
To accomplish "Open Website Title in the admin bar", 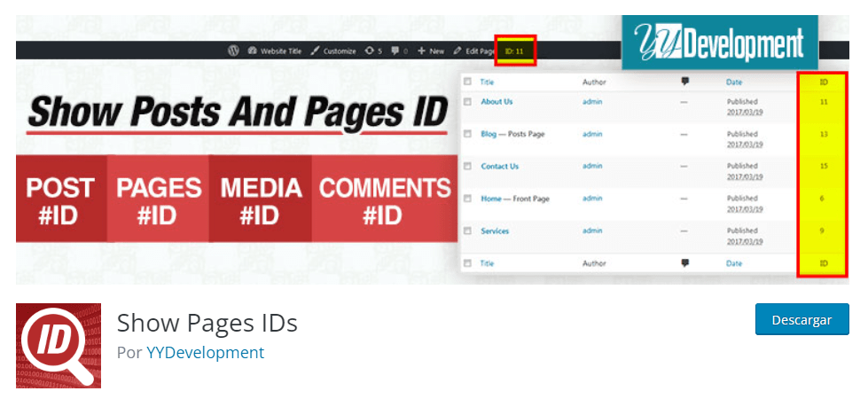I will tap(275, 51).
